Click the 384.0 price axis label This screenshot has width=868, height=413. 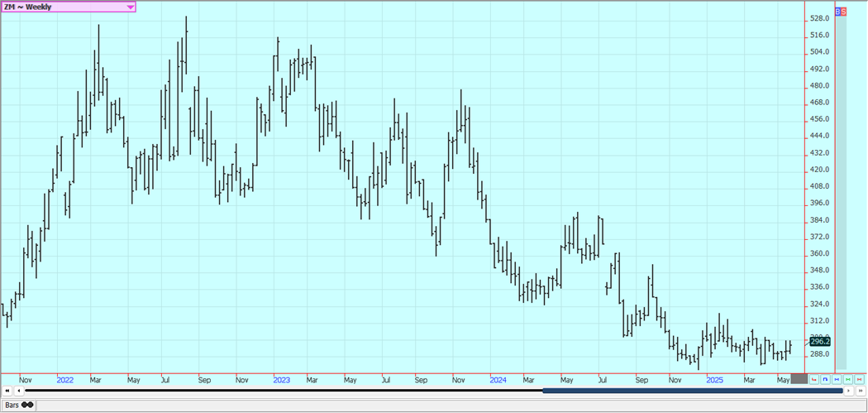tap(818, 220)
